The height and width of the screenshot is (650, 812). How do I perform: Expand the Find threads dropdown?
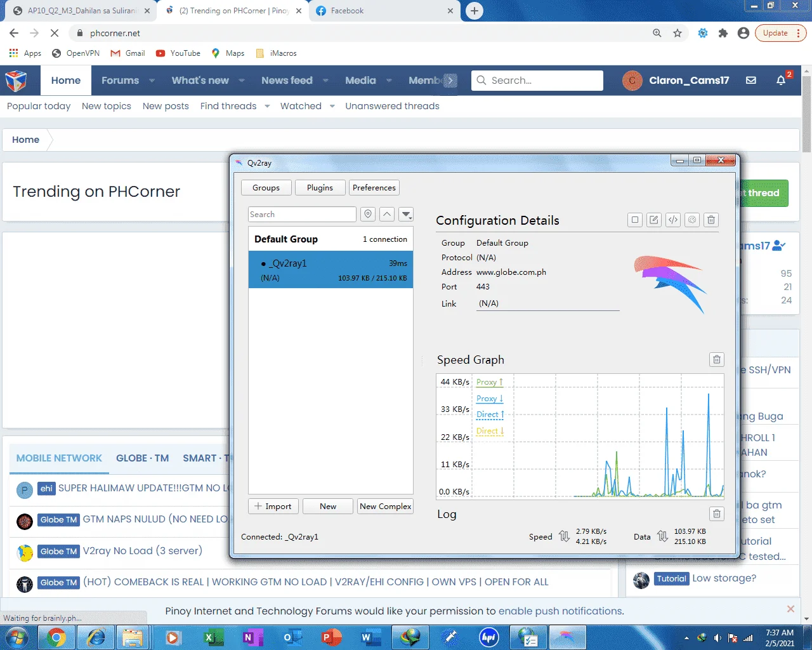coord(267,106)
